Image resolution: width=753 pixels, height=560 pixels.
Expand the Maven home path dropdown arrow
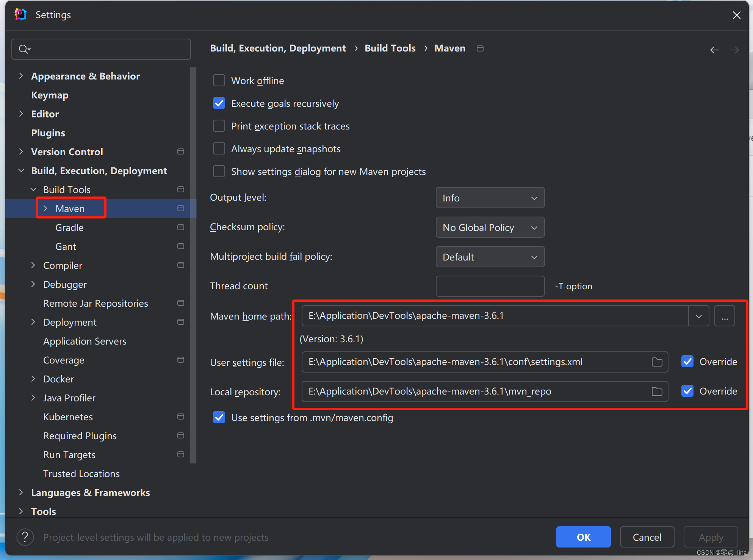[x=698, y=316]
